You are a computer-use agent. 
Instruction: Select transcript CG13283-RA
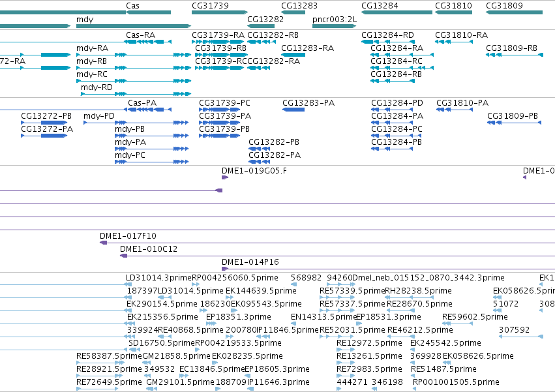(307, 48)
